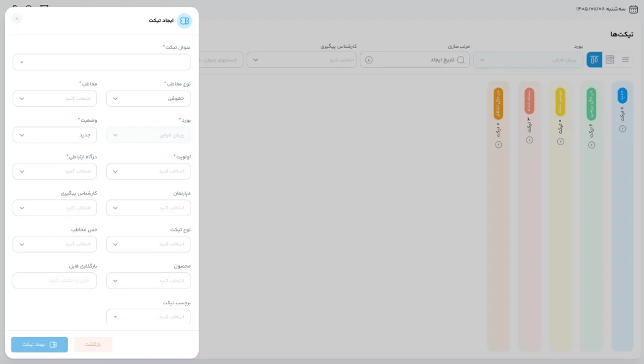The image size is (644, 364).
Task: Click the yellow بررسی شده column badge
Action: [560, 102]
